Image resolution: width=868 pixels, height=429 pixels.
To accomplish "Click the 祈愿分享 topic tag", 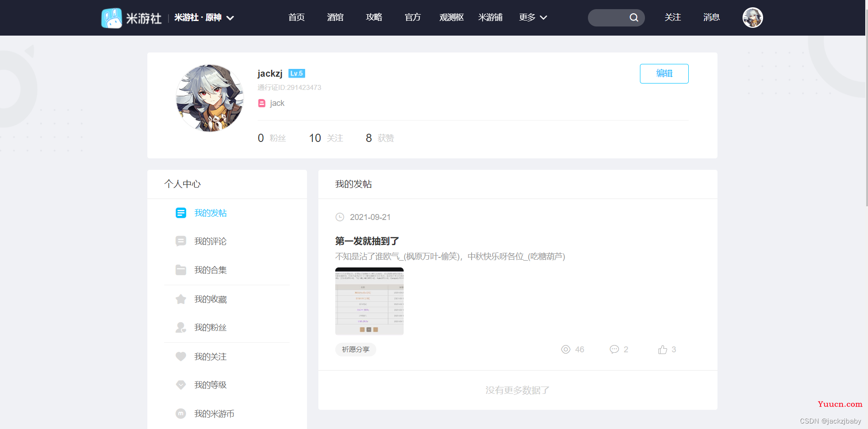I will point(356,350).
